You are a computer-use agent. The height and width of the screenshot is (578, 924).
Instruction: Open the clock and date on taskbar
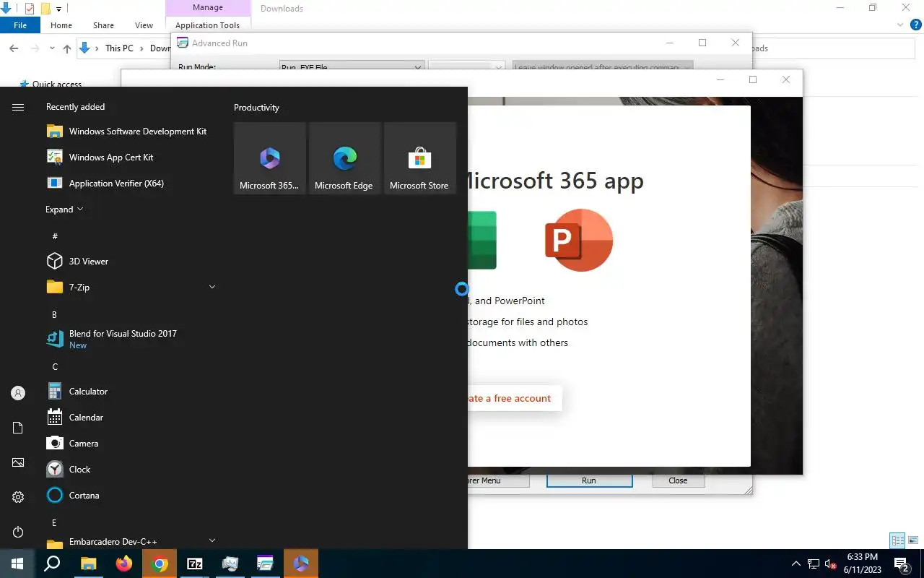[863, 564]
